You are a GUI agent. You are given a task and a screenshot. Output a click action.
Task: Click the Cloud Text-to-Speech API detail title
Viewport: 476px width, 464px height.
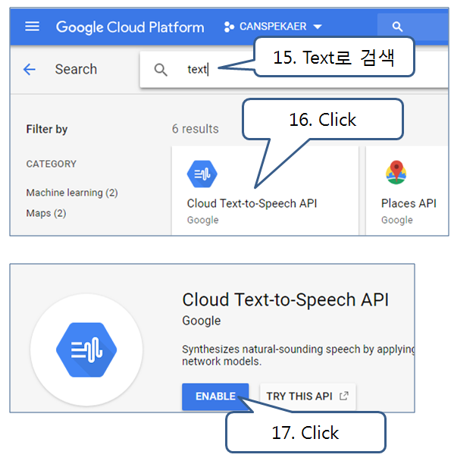[285, 299]
